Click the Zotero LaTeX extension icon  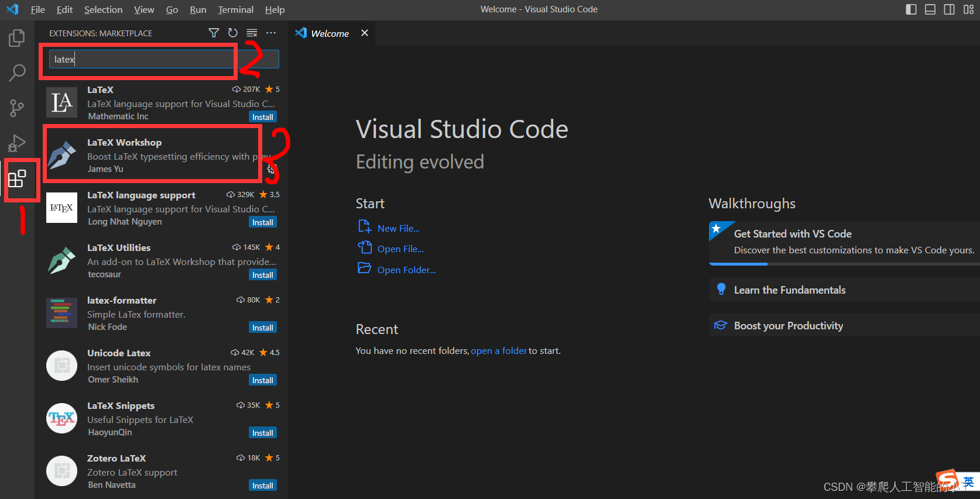(62, 471)
